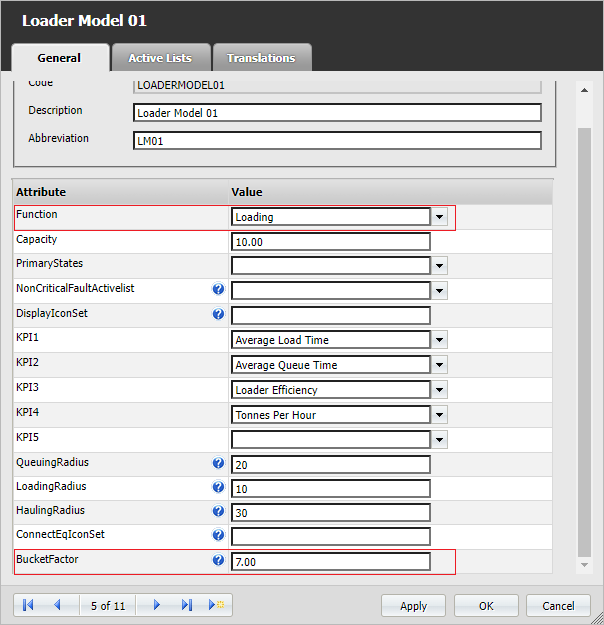Expand the PrimaryStates dropdown arrow

point(439,265)
